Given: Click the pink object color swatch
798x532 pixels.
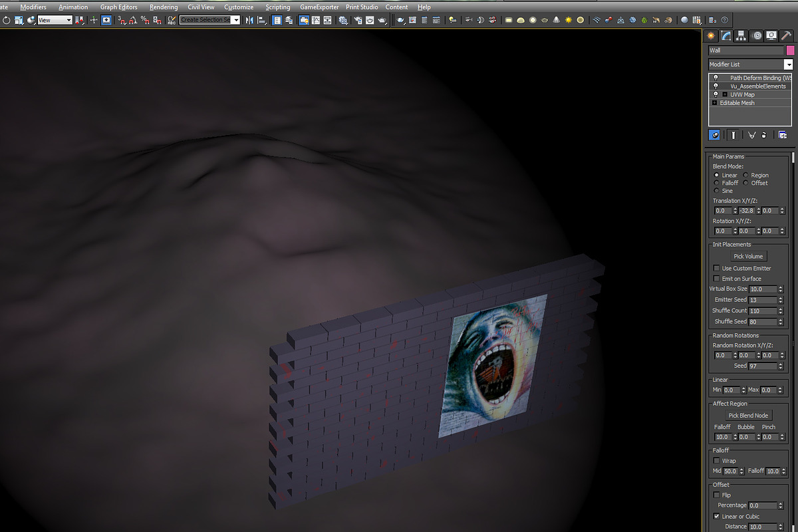Looking at the screenshot, I should (x=790, y=51).
